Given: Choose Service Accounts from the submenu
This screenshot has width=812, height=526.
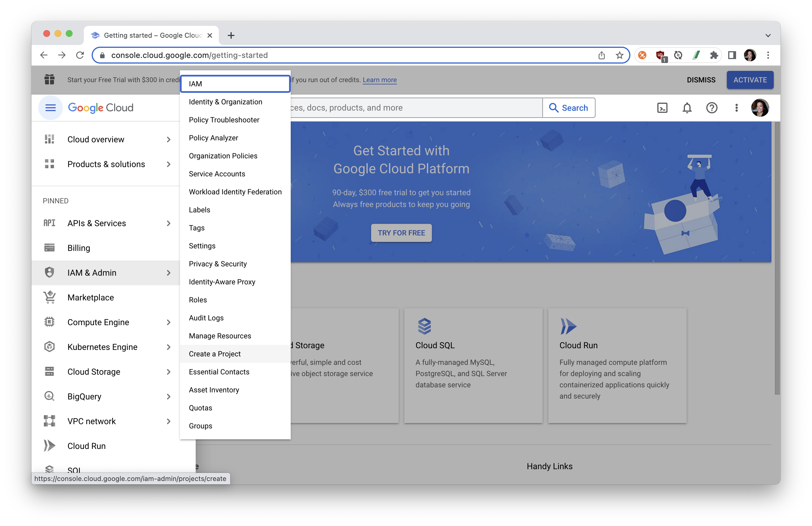Looking at the screenshot, I should tap(235, 174).
